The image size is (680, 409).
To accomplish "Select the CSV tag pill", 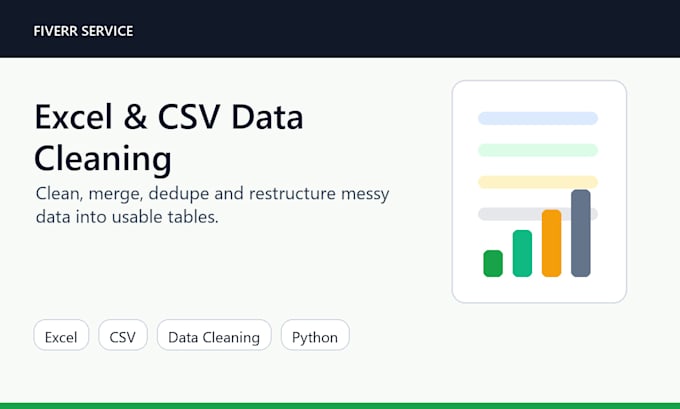I will click(x=123, y=335).
